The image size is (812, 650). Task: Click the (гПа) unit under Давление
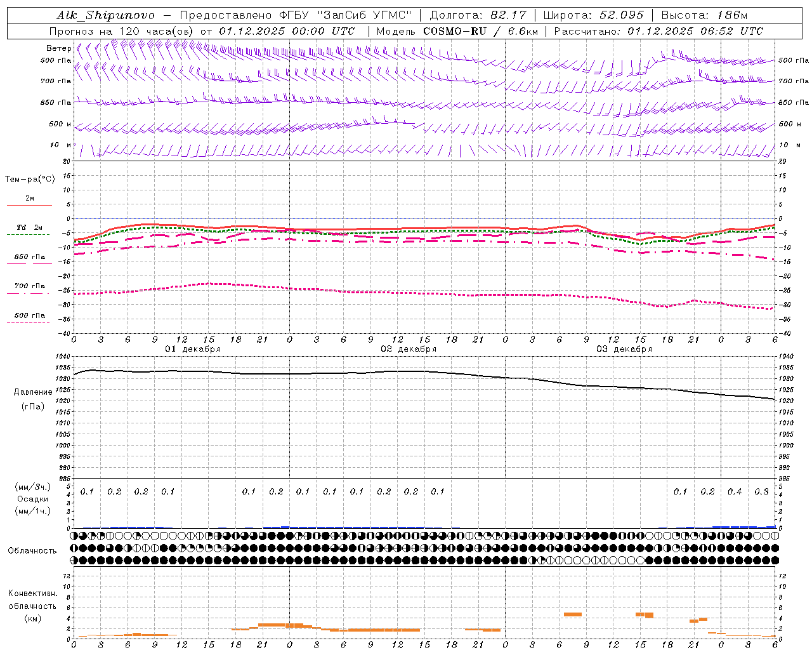pos(33,406)
